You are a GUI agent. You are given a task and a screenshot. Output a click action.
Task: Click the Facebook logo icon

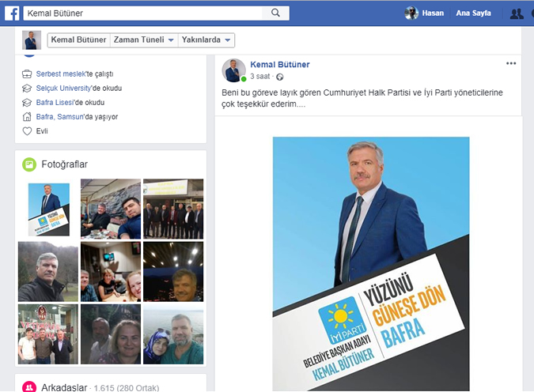point(12,13)
